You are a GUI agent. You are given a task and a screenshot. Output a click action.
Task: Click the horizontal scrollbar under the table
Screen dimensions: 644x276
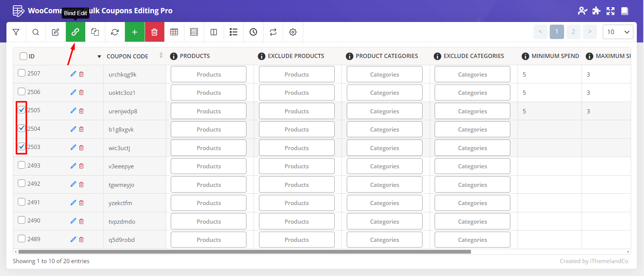(x=244, y=252)
